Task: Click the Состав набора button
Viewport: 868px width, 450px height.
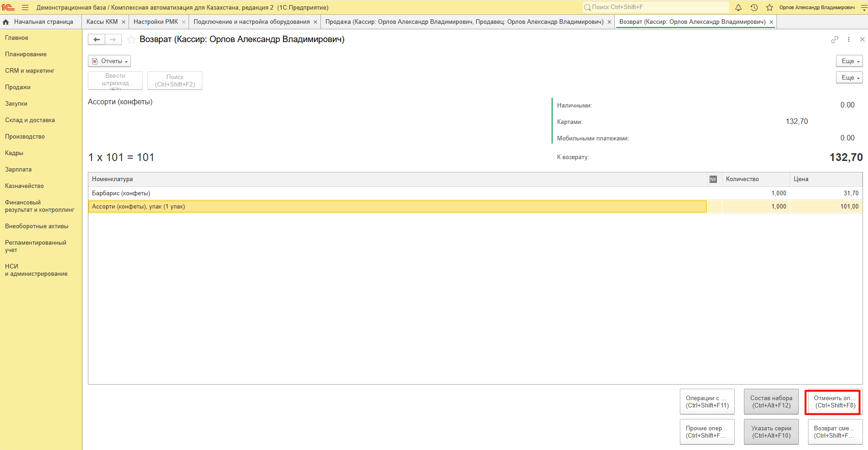Action: [x=771, y=402]
